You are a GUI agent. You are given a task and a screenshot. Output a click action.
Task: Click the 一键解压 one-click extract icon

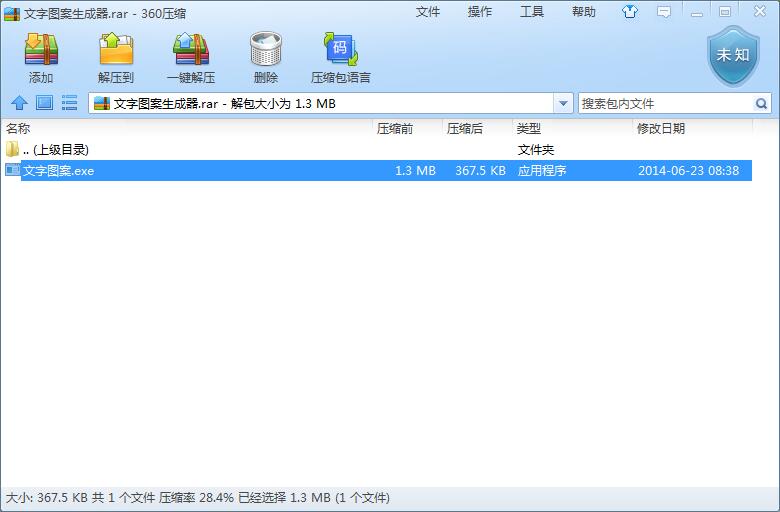pyautogui.click(x=191, y=49)
